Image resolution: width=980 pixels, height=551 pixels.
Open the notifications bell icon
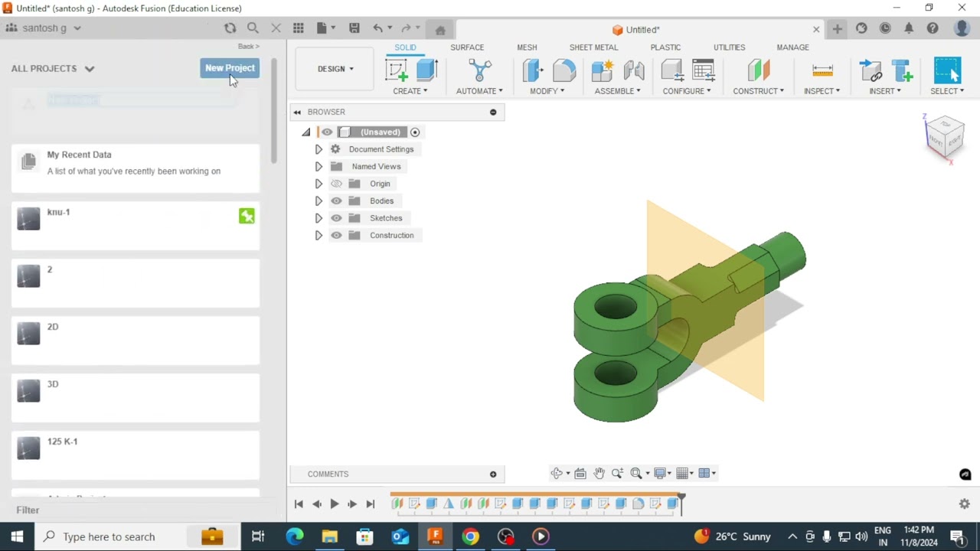pos(909,28)
